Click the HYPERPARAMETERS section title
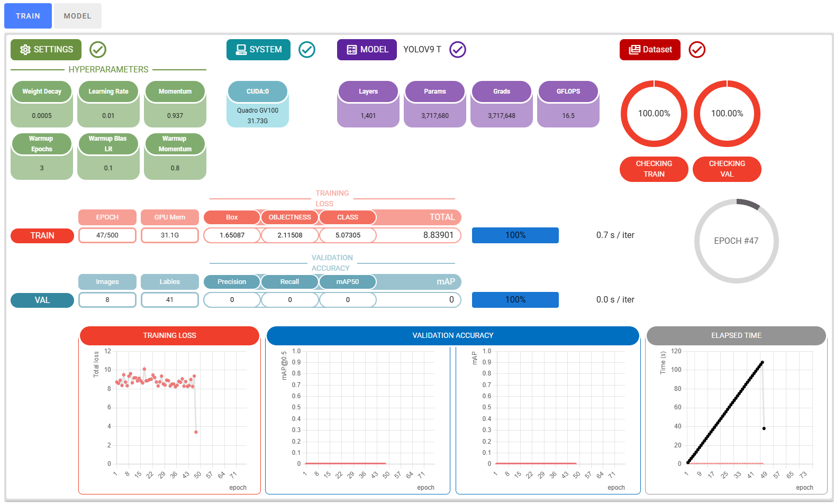The image size is (834, 504). click(x=108, y=70)
